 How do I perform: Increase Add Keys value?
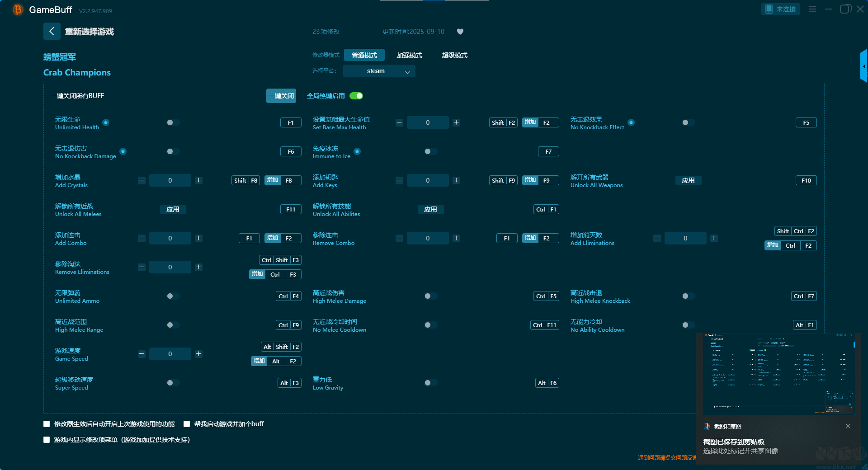click(456, 180)
